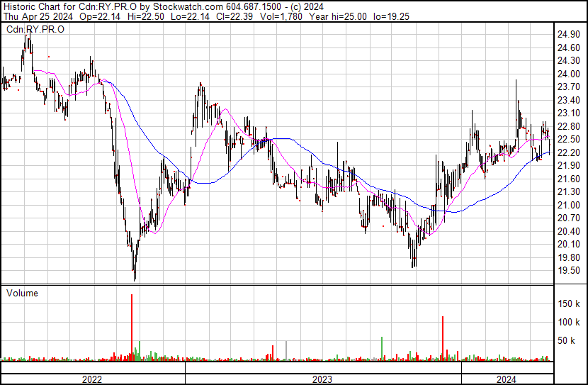588x385 pixels.
Task: Click the lo=19.25 yearly low value
Action: (x=392, y=16)
